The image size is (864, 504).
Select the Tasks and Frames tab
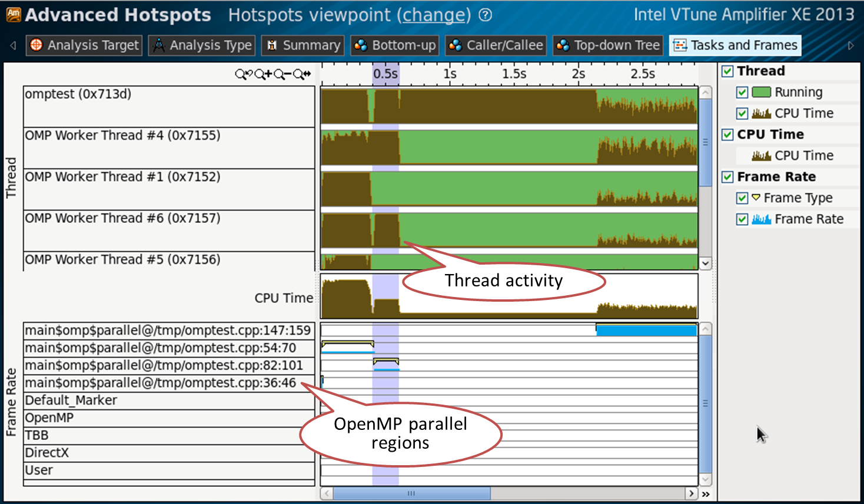[735, 45]
